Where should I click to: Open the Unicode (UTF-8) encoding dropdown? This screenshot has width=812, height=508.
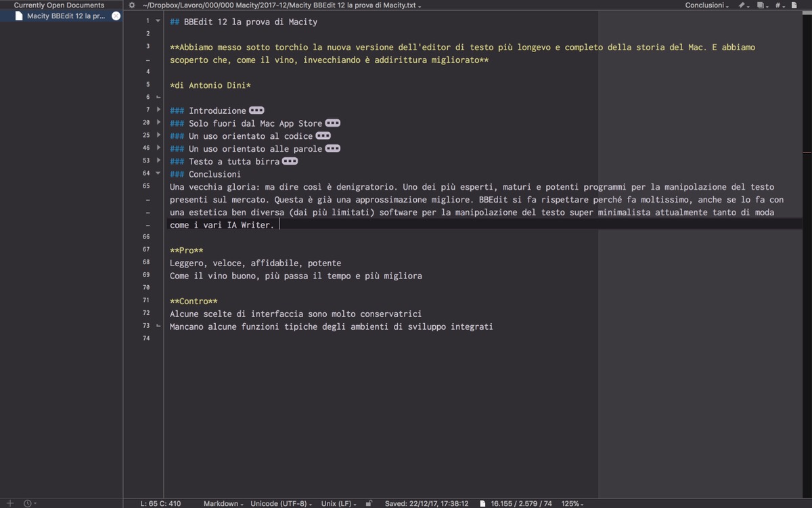(x=281, y=503)
